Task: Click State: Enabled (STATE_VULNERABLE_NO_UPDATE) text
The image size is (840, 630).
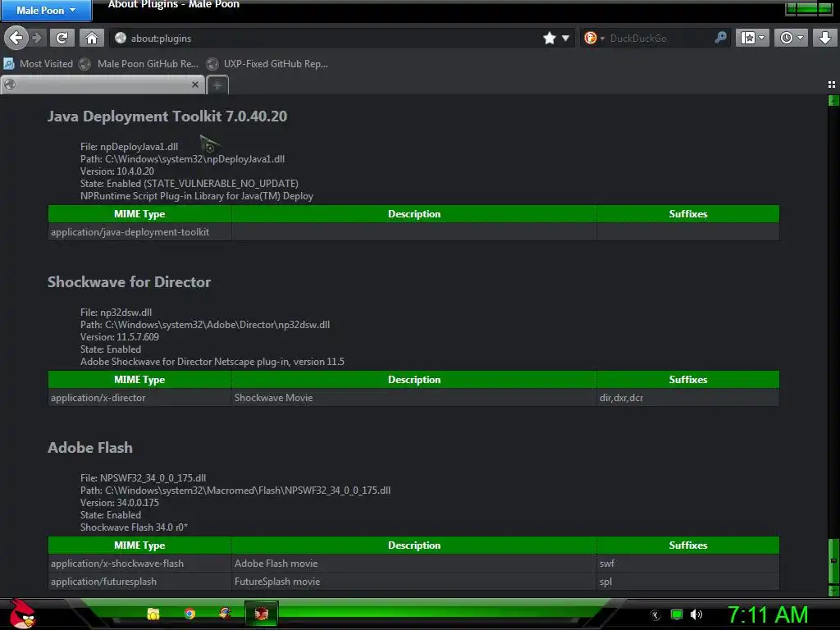Action: (189, 183)
